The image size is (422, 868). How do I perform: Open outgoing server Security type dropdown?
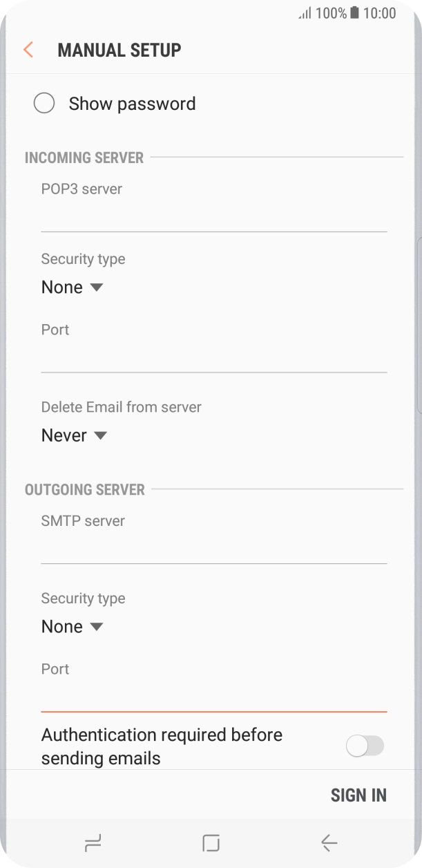coord(72,627)
